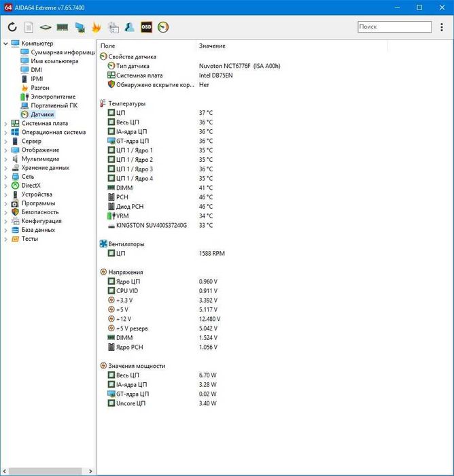Click the VRM battery icon
Image resolution: width=454 pixels, height=476 pixels.
(x=111, y=216)
